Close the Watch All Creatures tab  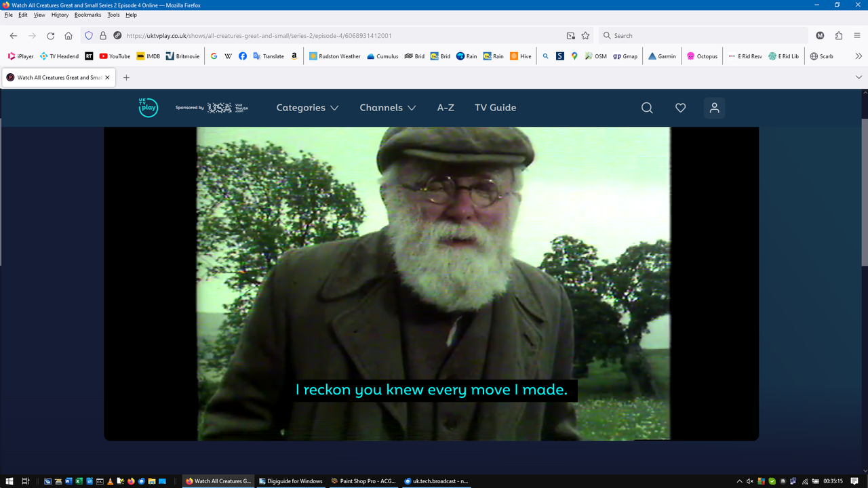pyautogui.click(x=107, y=77)
